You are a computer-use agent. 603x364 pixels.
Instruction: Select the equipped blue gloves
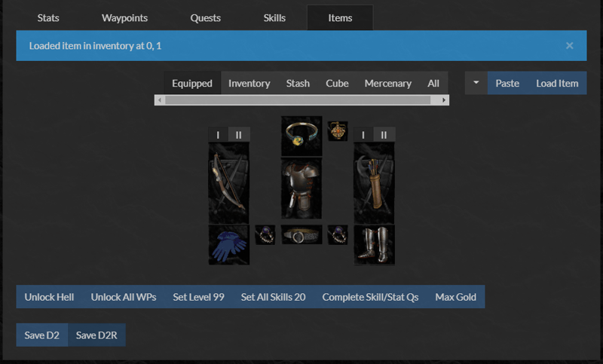229,245
